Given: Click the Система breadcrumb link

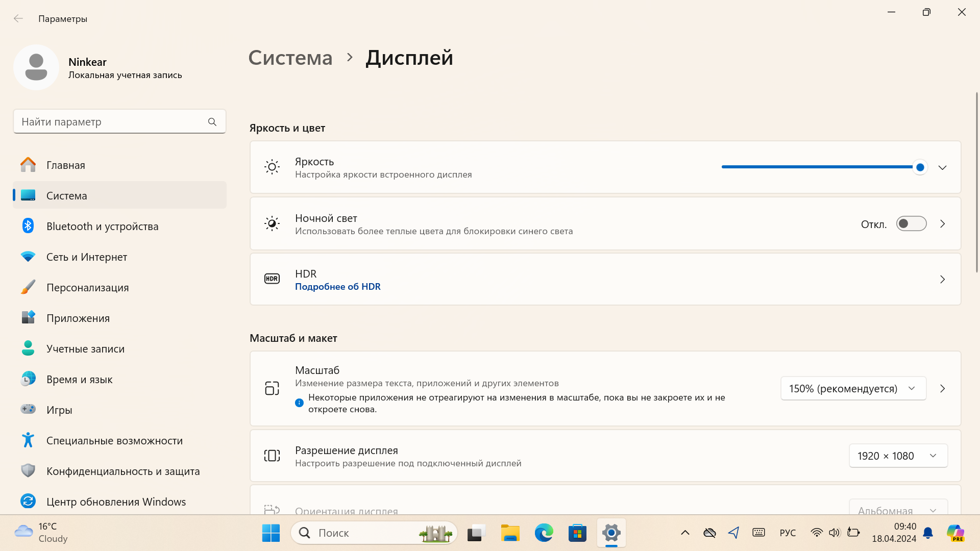Looking at the screenshot, I should pyautogui.click(x=290, y=58).
